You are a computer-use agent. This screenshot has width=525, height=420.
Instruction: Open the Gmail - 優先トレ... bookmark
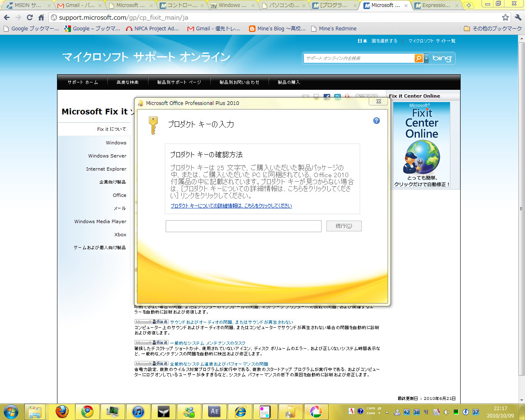[214, 29]
